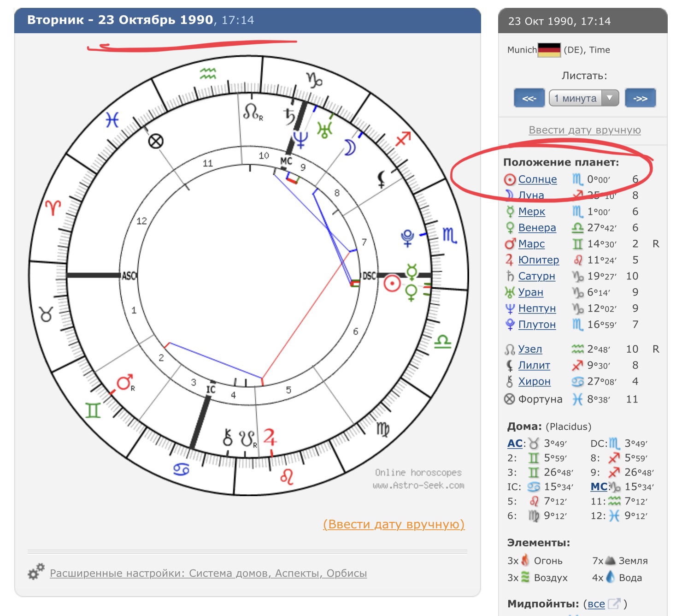
Task: Click the 'AC' ascendant link under Дома
Action: pos(515,444)
